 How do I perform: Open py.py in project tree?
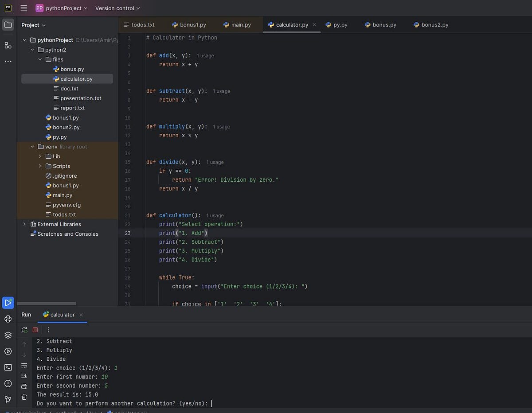tap(56, 137)
